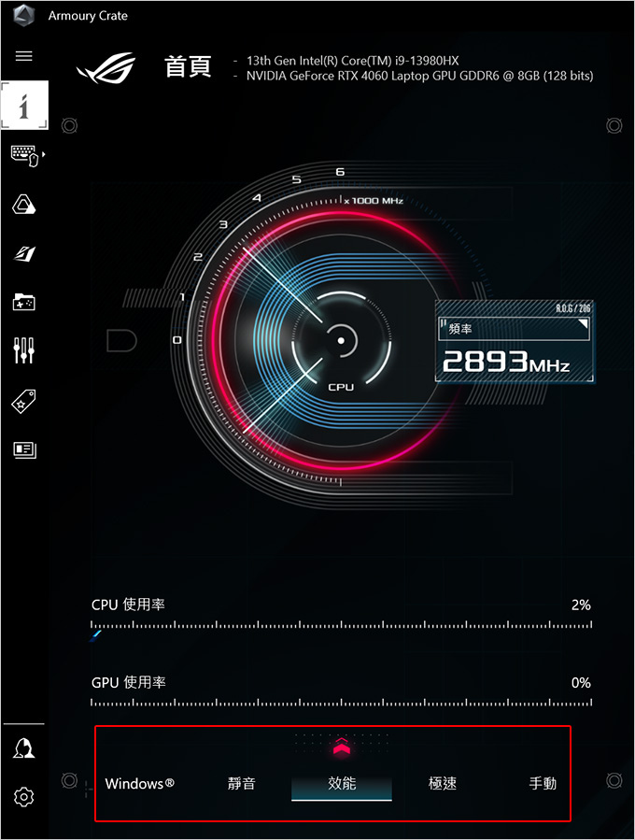This screenshot has height=840, width=635.
Task: Select the 手動 manual mode
Action: (x=543, y=784)
